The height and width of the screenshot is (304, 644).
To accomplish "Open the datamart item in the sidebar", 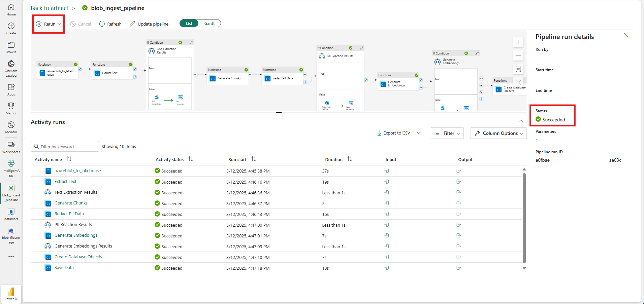I will (x=11, y=214).
